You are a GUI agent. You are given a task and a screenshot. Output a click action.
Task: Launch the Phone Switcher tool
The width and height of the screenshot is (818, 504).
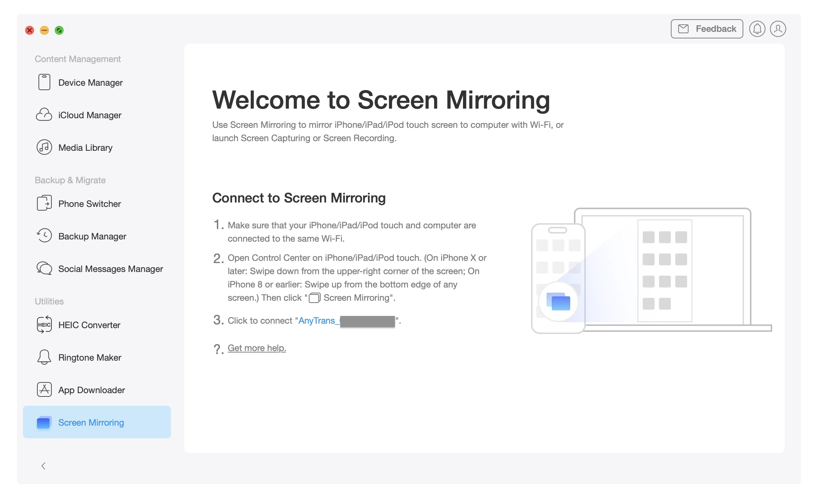89,204
